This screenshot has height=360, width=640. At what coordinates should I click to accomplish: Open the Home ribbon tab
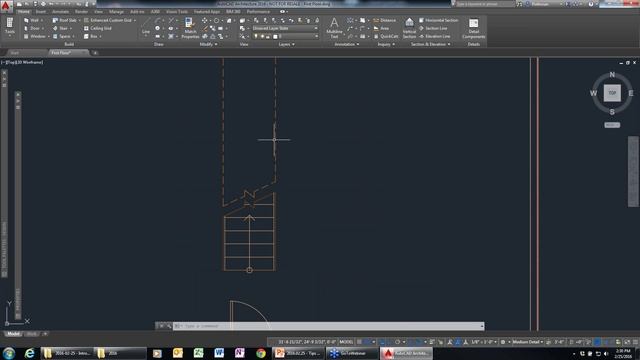[24, 11]
